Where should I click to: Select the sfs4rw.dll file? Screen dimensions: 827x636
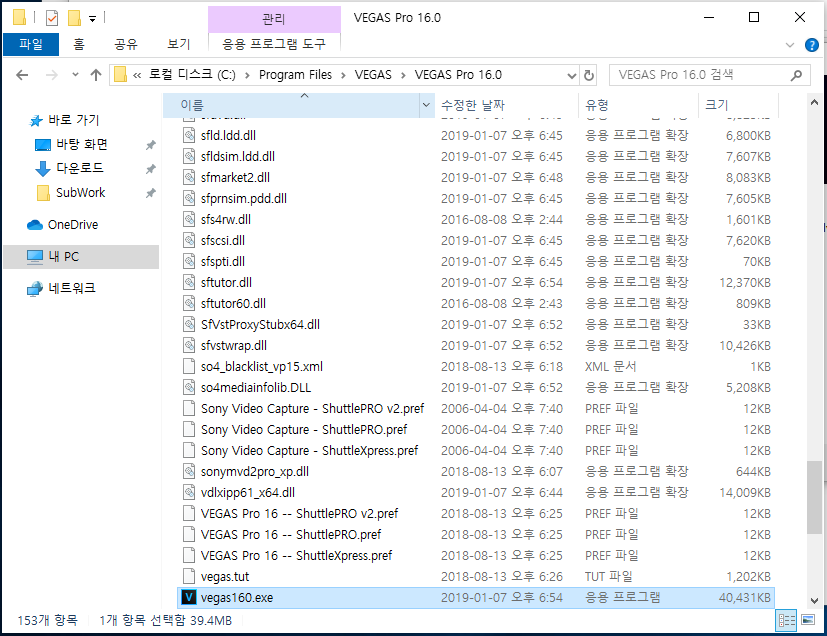pyautogui.click(x=477, y=219)
